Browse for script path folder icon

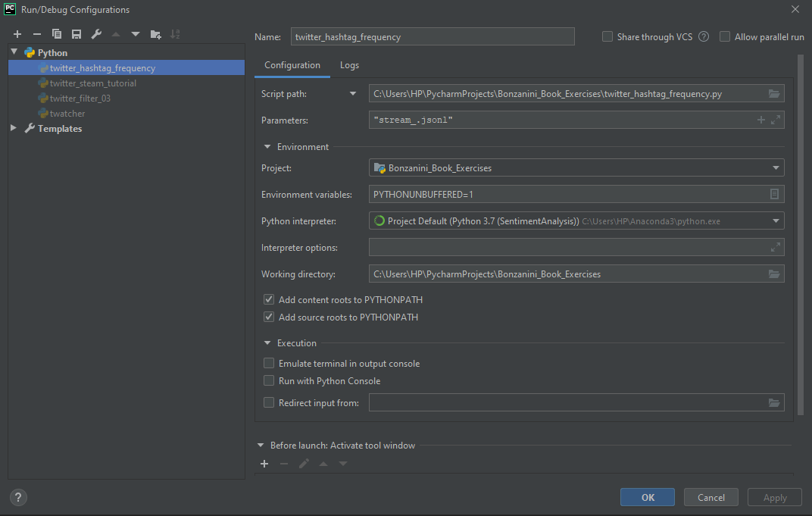(x=773, y=94)
